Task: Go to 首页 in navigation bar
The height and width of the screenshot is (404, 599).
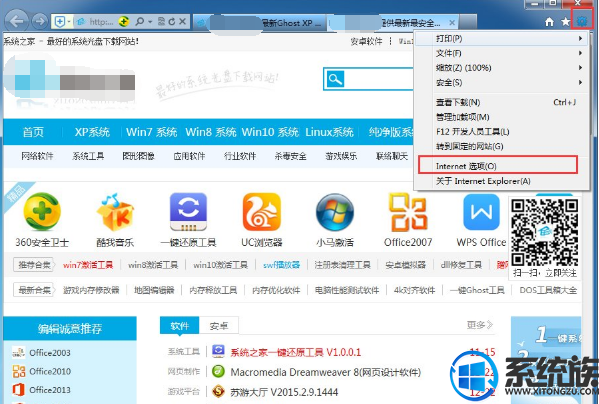Action: tap(33, 132)
